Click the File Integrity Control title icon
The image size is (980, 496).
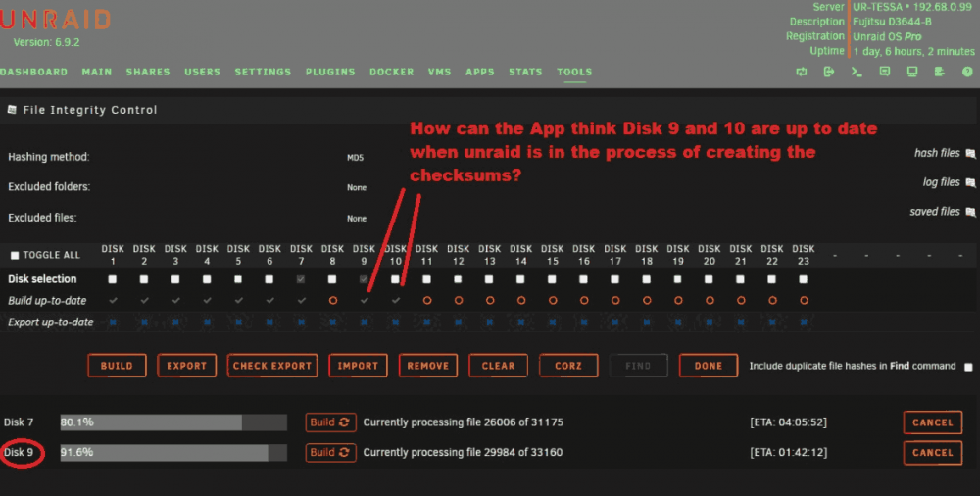tap(12, 110)
